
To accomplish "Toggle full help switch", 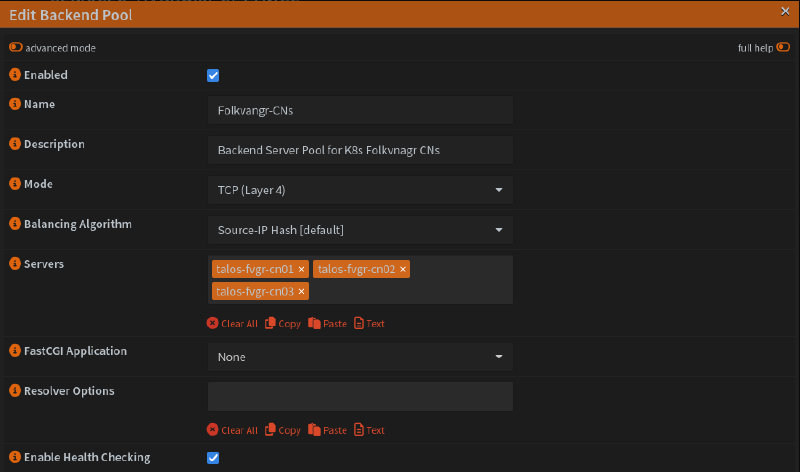I will point(783,47).
